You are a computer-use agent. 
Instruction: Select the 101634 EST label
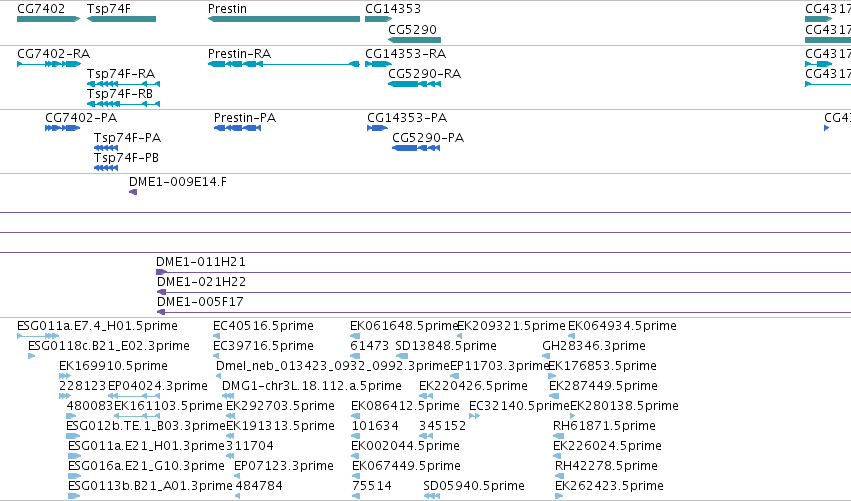(x=375, y=426)
